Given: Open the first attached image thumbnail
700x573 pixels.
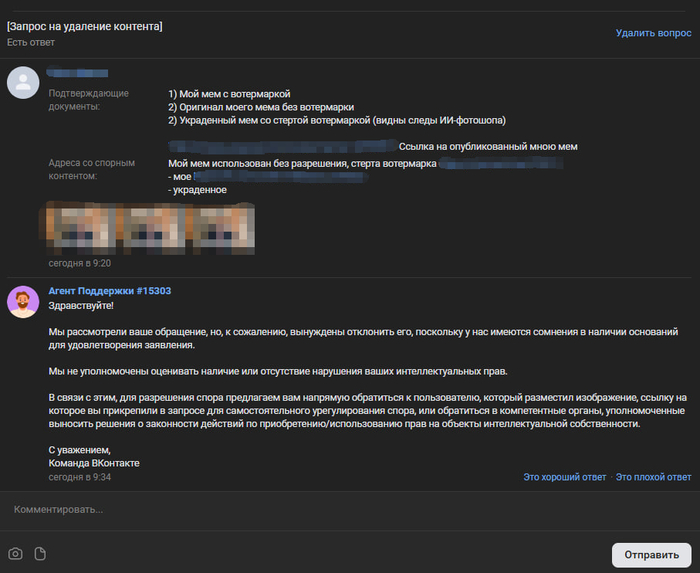Looking at the screenshot, I should [x=77, y=229].
